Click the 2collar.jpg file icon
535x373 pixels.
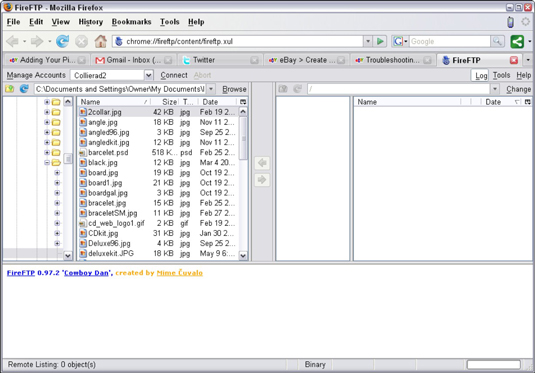(x=83, y=112)
